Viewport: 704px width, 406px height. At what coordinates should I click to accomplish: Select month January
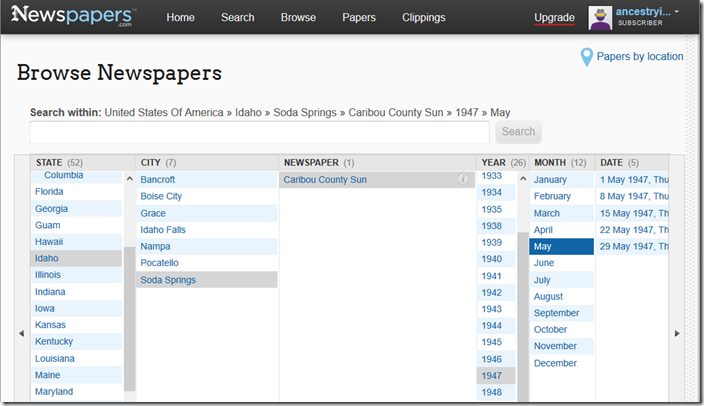(562, 180)
